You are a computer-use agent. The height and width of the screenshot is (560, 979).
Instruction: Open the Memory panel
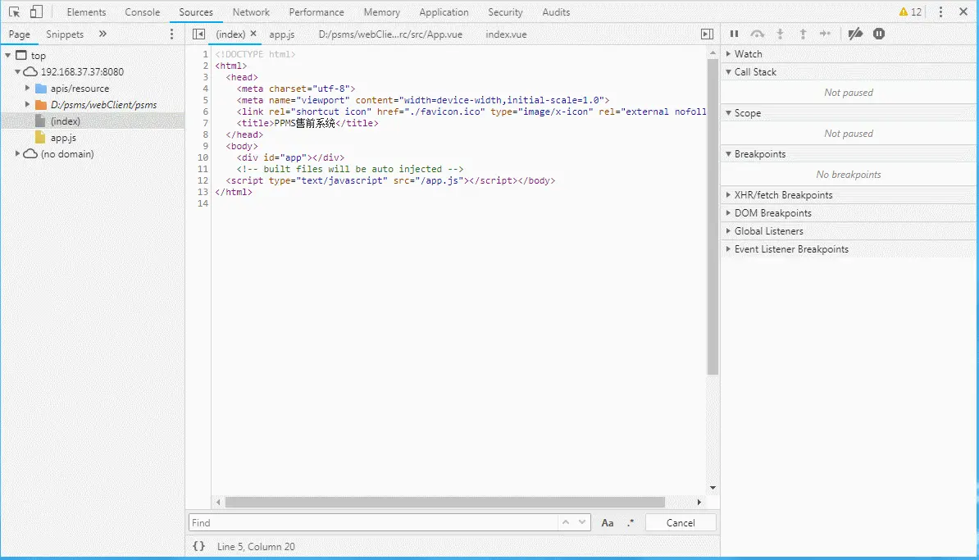[381, 11]
